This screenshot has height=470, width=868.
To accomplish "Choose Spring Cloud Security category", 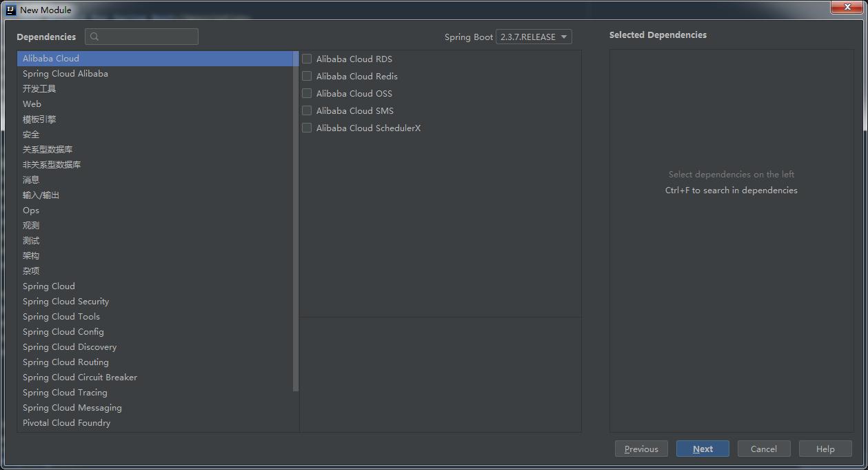I will 155,302.
